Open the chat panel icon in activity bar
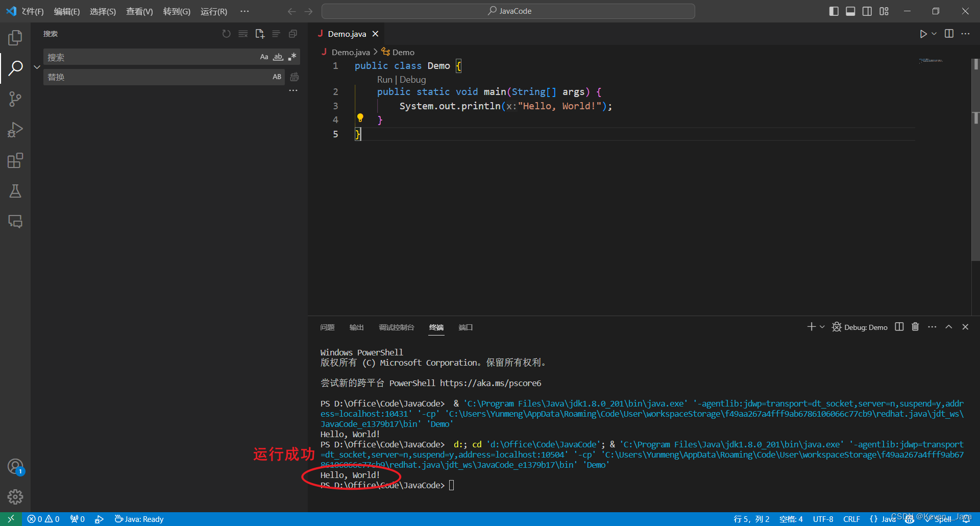The image size is (980, 526). (15, 221)
